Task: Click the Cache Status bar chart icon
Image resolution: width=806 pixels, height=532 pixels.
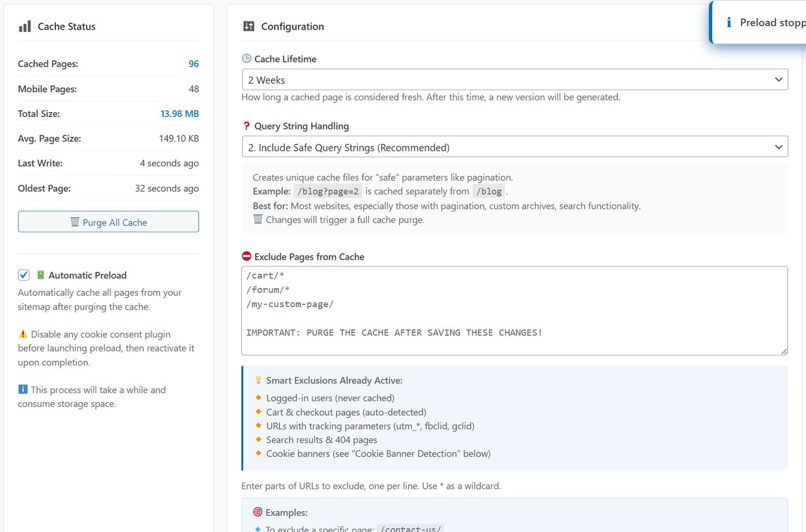Action: point(25,26)
